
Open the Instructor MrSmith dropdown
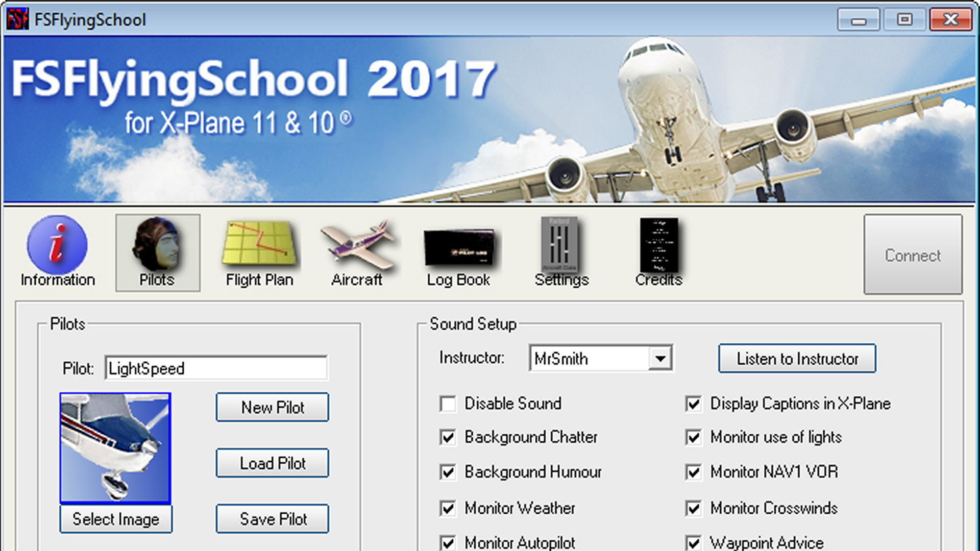(x=660, y=358)
